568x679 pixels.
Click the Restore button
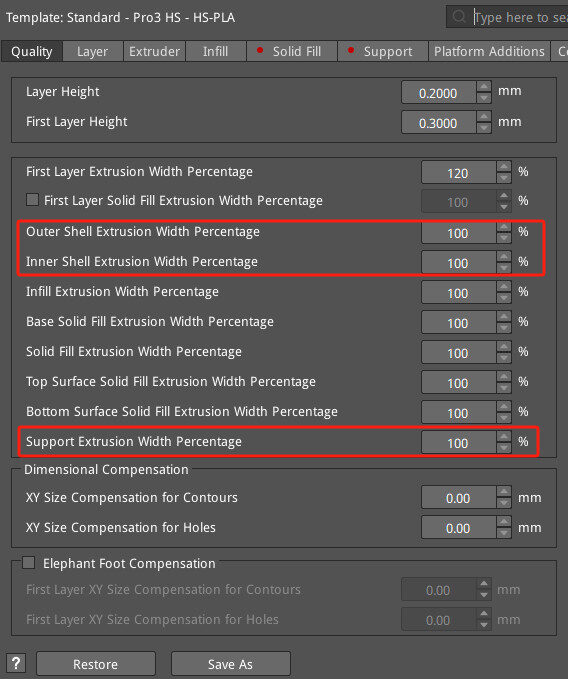(x=96, y=664)
